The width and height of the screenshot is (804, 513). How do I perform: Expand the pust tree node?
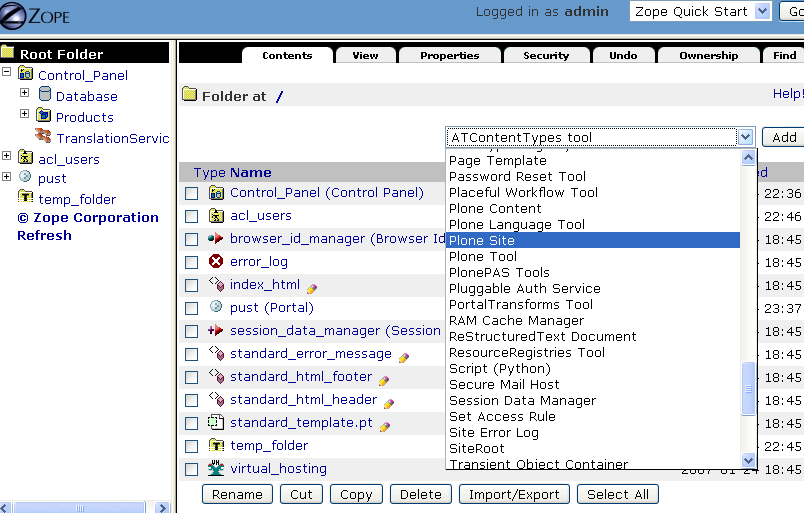(7, 176)
